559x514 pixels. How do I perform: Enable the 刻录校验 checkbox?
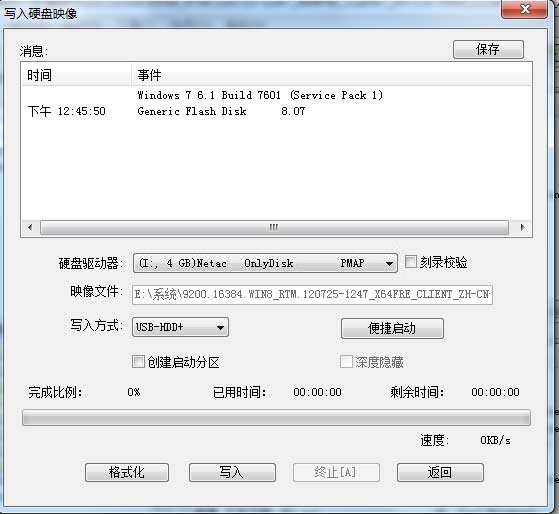tap(411, 262)
